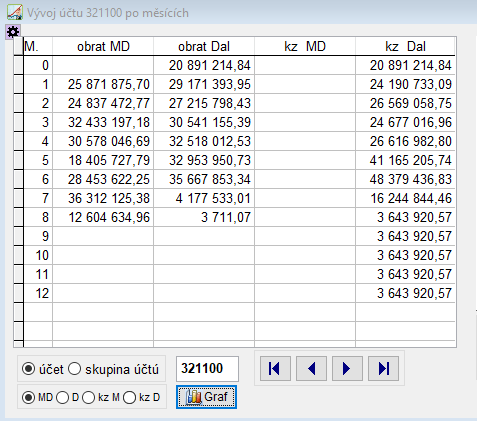The height and width of the screenshot is (421, 477).
Task: Choose the kz M radio option
Action: click(x=89, y=397)
